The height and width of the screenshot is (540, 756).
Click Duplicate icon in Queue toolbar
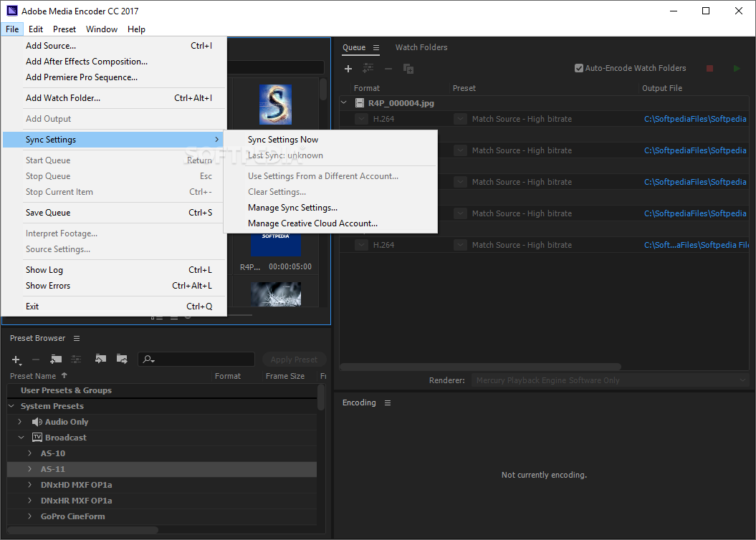[x=408, y=69]
